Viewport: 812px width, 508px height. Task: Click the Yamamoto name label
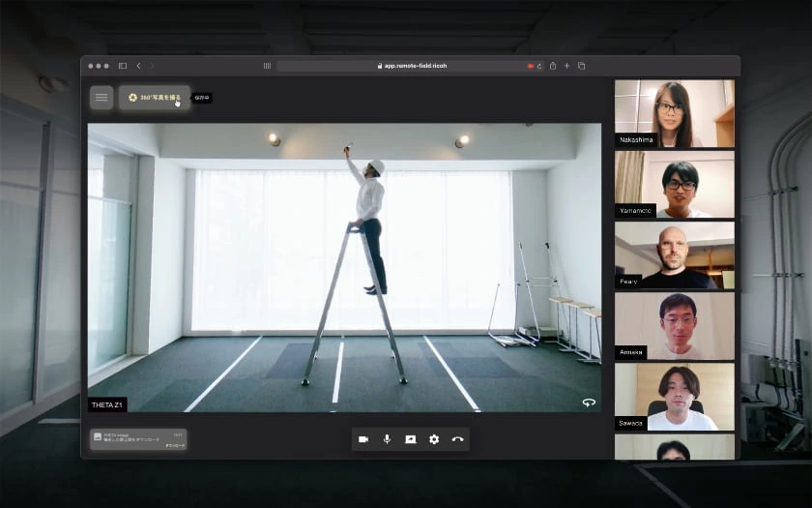click(x=635, y=211)
